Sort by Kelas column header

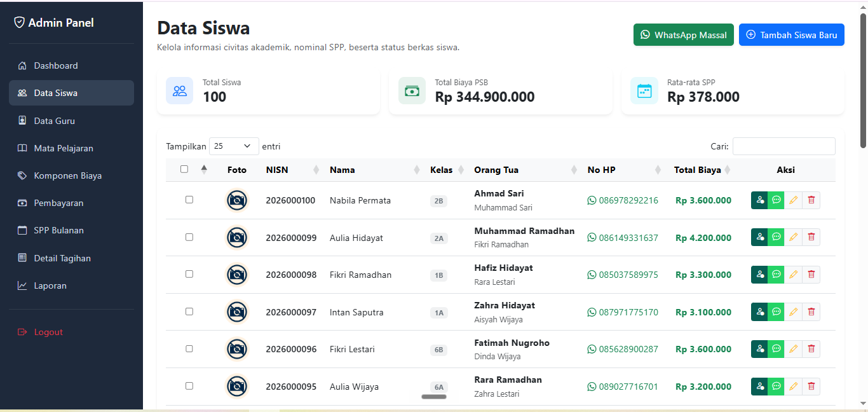[x=445, y=170]
